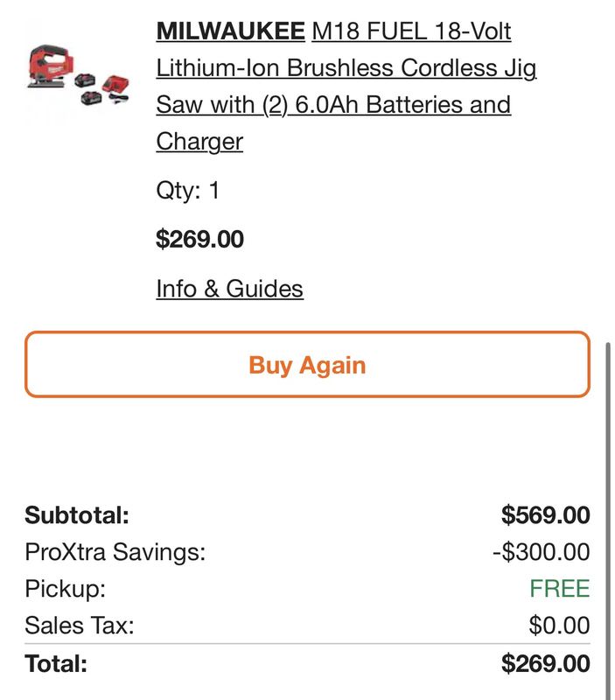The height and width of the screenshot is (700, 615).
Task: Click the Buy Again button
Action: (x=308, y=364)
